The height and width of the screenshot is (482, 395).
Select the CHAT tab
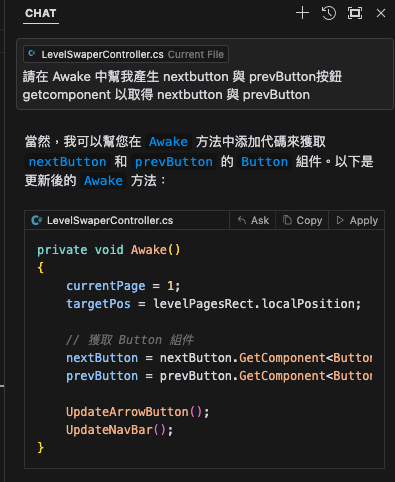[41, 13]
